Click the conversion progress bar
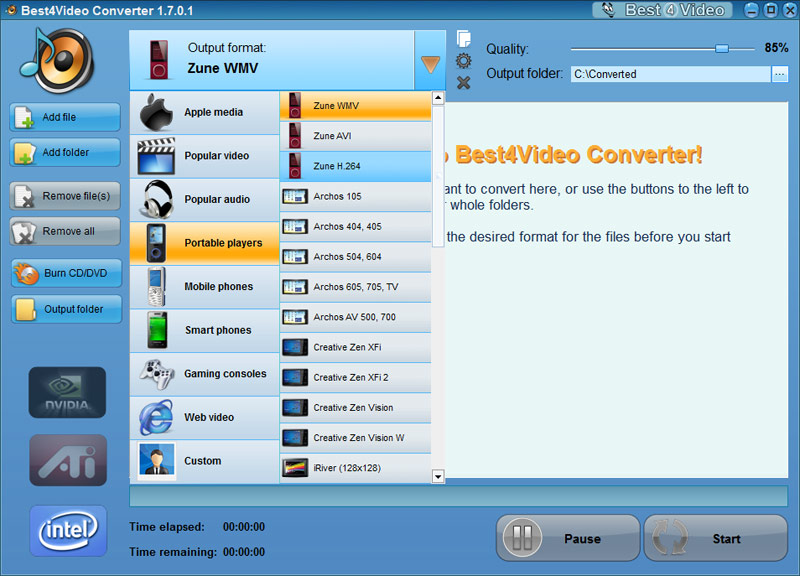The height and width of the screenshot is (576, 800). pos(459,496)
